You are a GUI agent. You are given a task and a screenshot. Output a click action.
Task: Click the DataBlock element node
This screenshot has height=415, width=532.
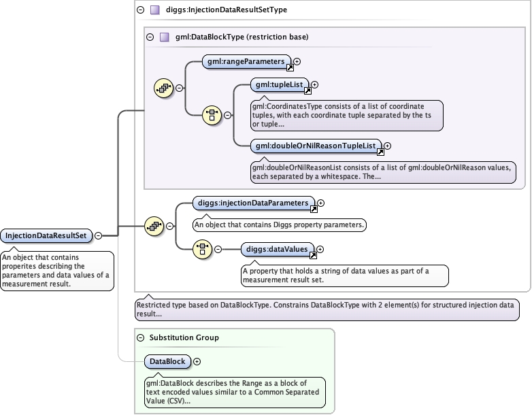(x=167, y=361)
